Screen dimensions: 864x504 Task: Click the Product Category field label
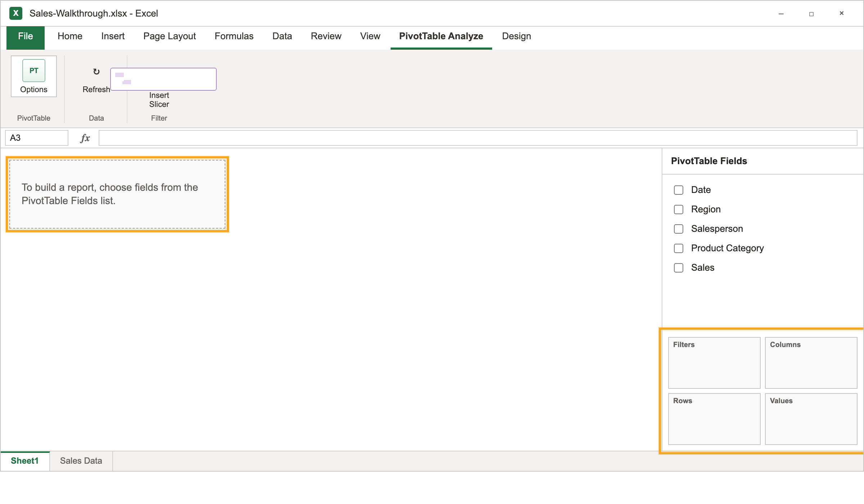pyautogui.click(x=727, y=248)
